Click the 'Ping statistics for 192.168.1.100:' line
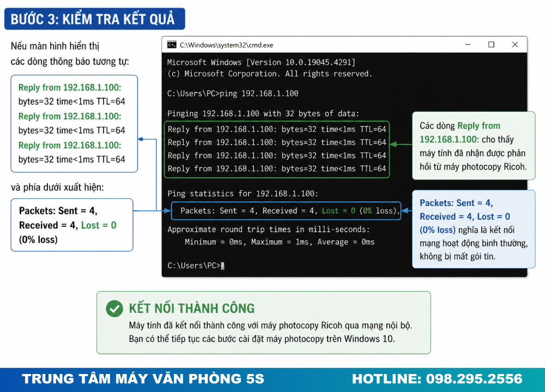The width and height of the screenshot is (545, 392). (x=243, y=194)
